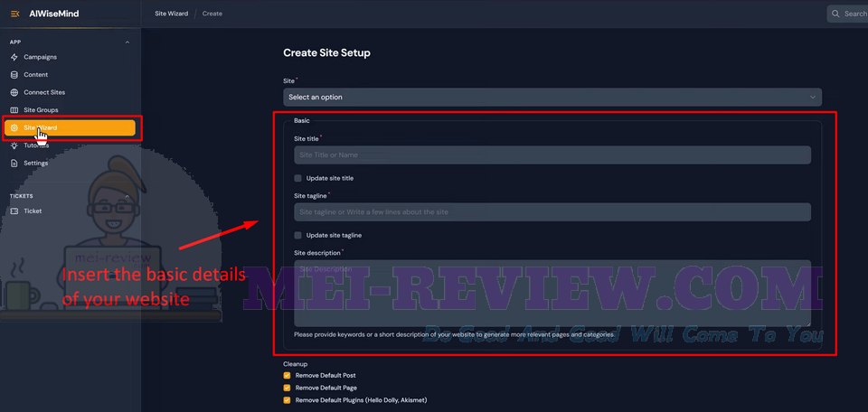The width and height of the screenshot is (868, 412).
Task: Click the Site Wizard gear icon
Action: (14, 127)
